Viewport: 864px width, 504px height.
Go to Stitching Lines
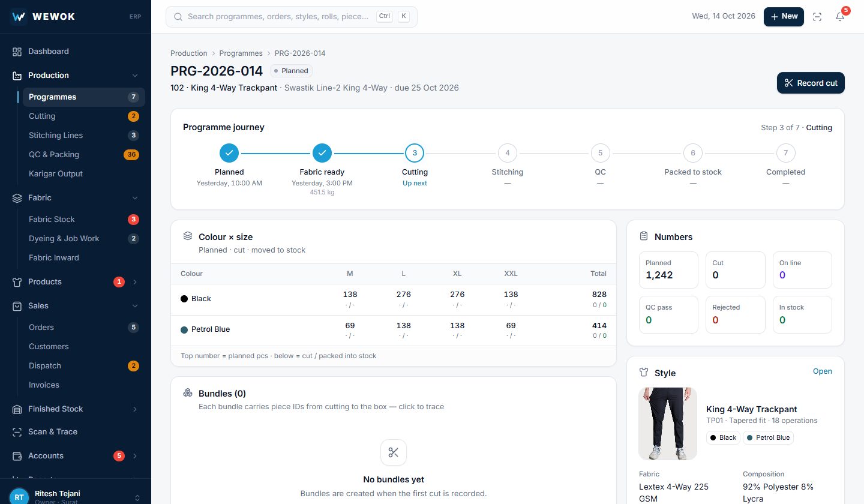coord(84,136)
